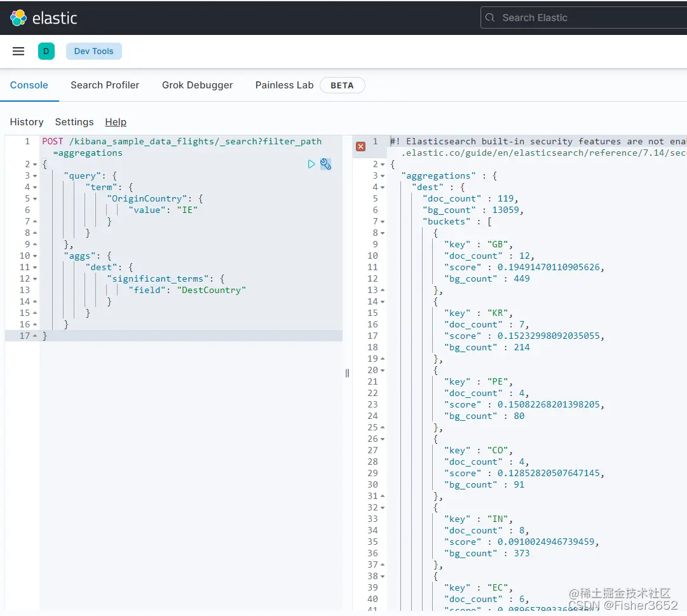This screenshot has width=687, height=616.
Task: Click the "DestCountry" field value
Action: coord(212,290)
